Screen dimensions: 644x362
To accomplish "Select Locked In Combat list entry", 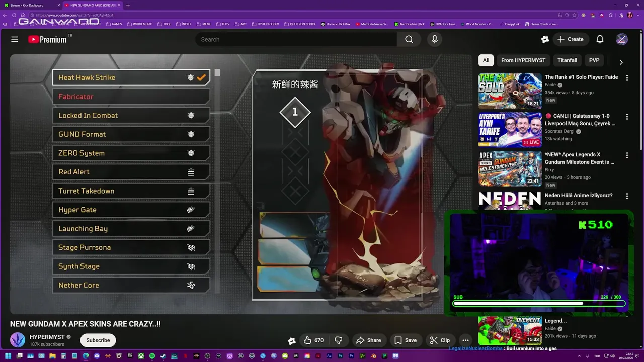I will (x=131, y=115).
